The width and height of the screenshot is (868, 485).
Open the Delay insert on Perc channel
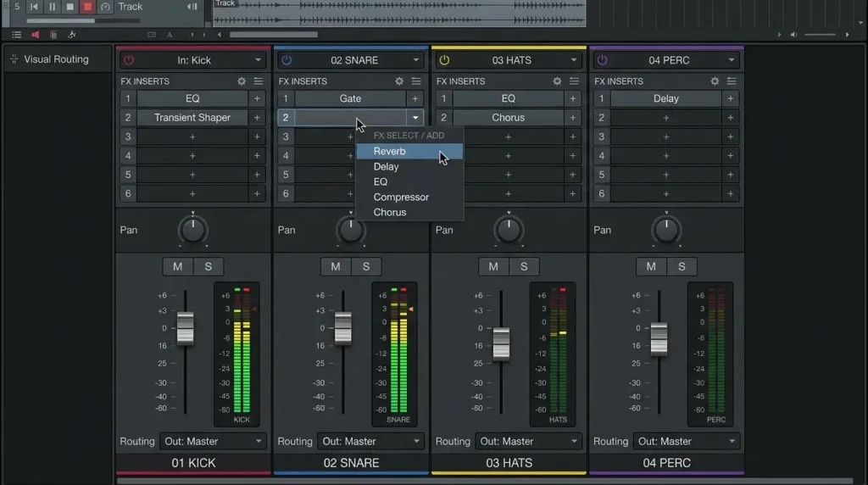(x=666, y=98)
